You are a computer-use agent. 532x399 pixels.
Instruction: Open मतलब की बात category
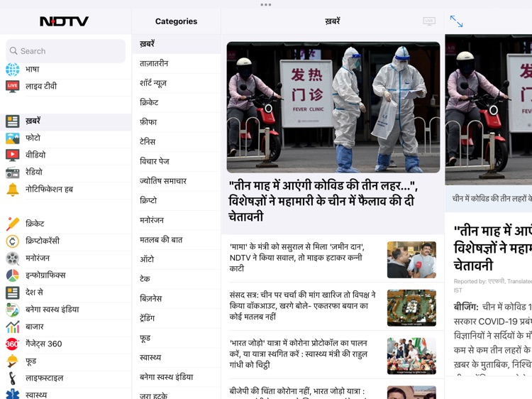pos(177,240)
